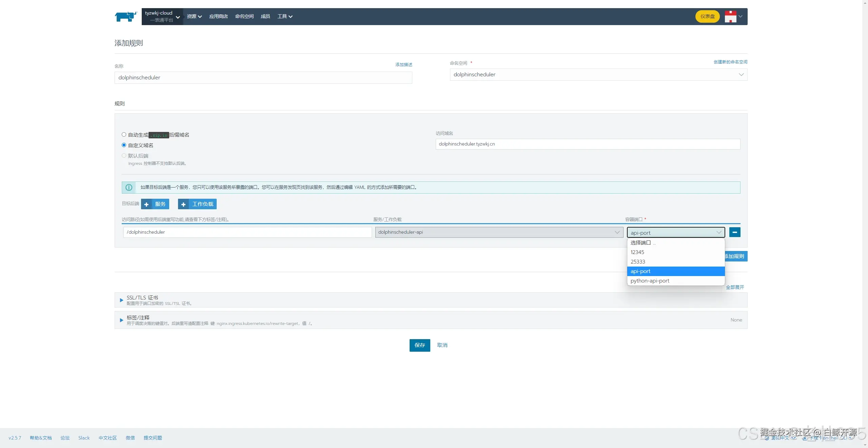Open the 资源 navigation menu

tap(194, 16)
